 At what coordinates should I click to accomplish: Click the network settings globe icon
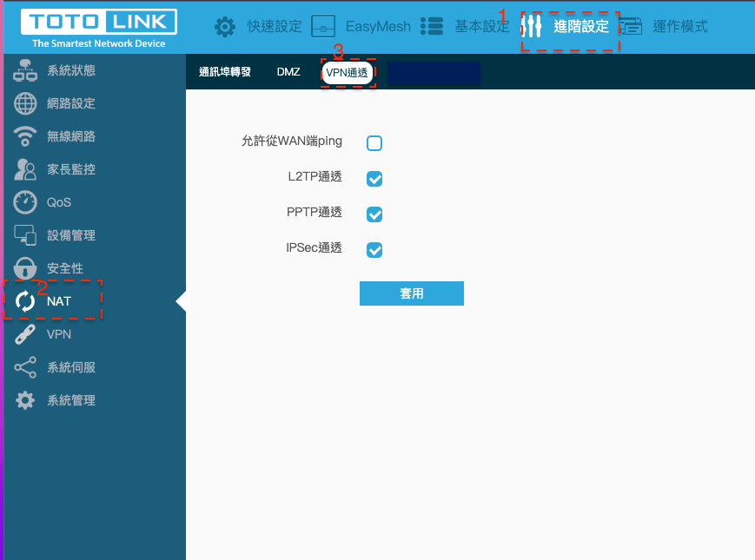pos(25,103)
